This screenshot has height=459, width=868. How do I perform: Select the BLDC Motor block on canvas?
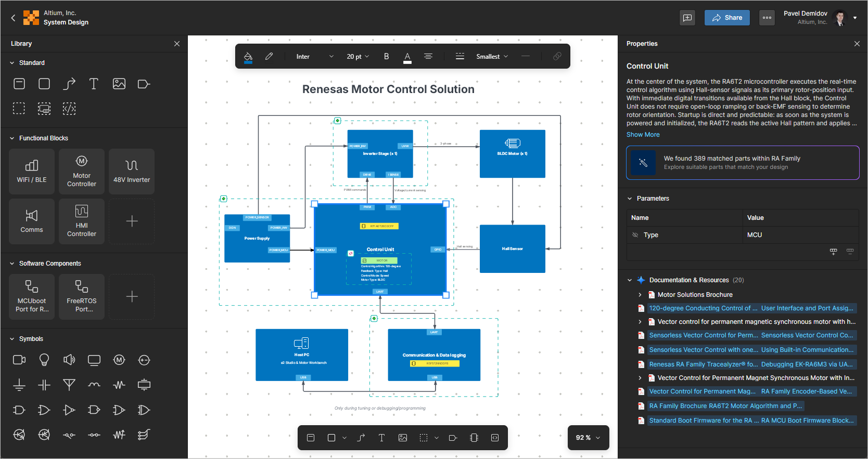[x=513, y=154]
